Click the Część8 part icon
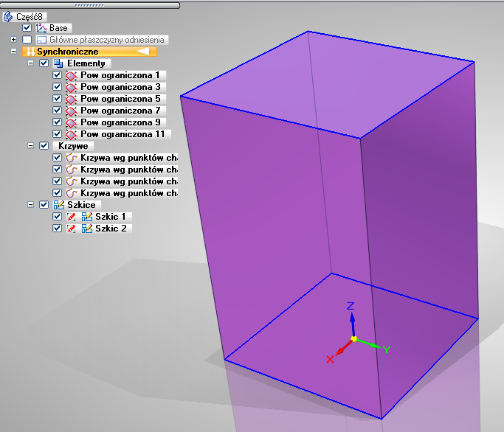This screenshot has height=432, width=504. [x=8, y=17]
